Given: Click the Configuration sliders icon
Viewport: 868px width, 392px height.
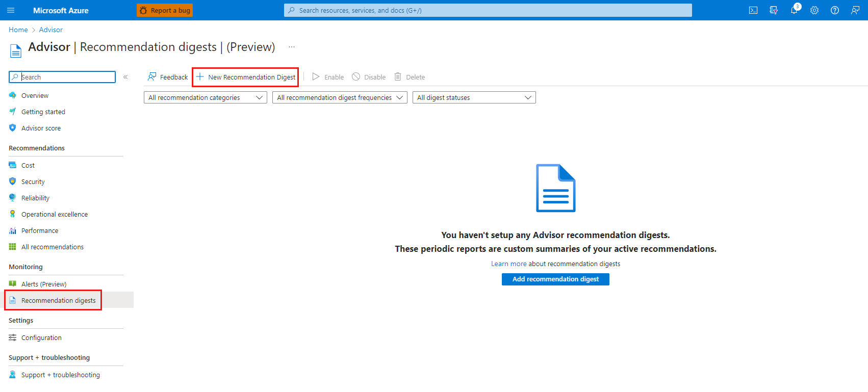Looking at the screenshot, I should (13, 337).
